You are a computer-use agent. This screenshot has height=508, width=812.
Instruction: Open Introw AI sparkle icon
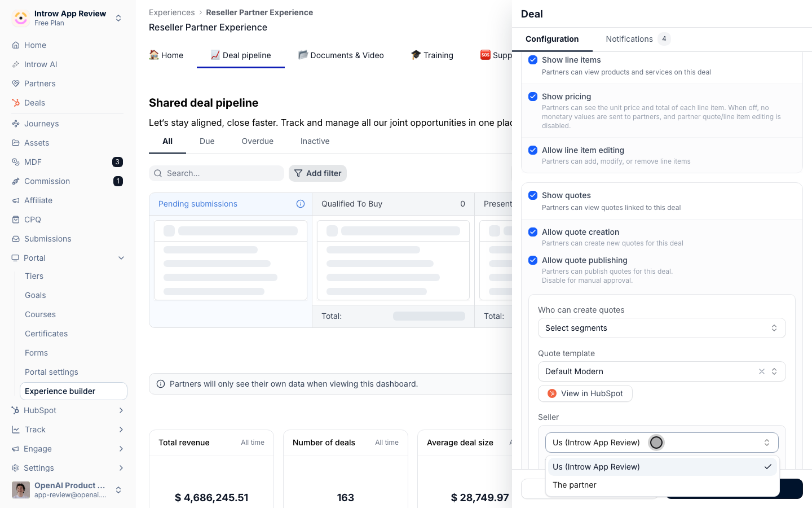pos(16,64)
